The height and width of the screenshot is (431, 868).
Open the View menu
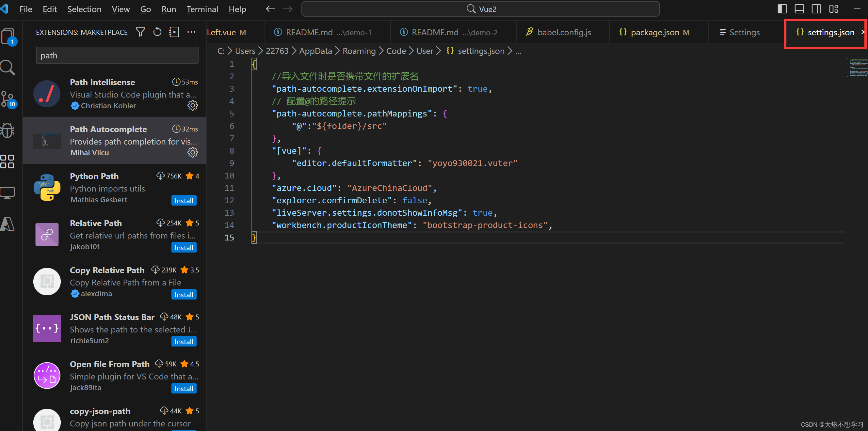click(121, 9)
